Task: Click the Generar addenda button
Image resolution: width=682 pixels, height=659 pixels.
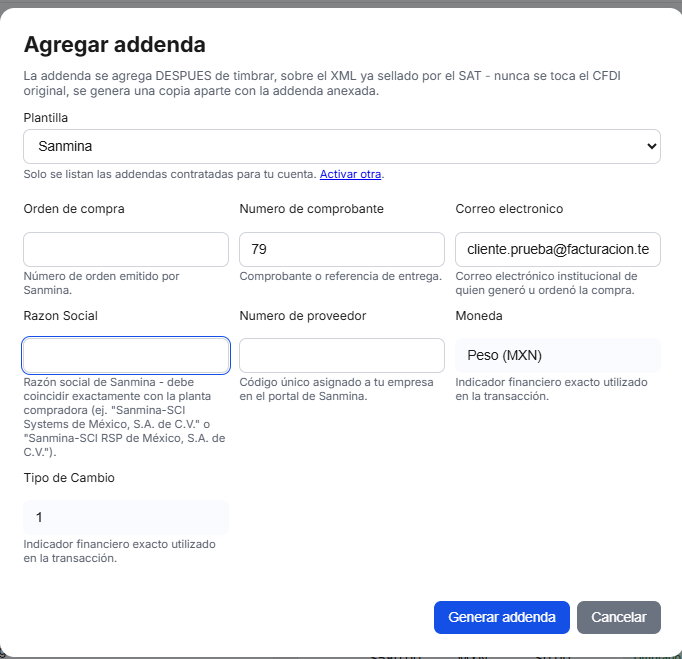Action: tap(501, 617)
